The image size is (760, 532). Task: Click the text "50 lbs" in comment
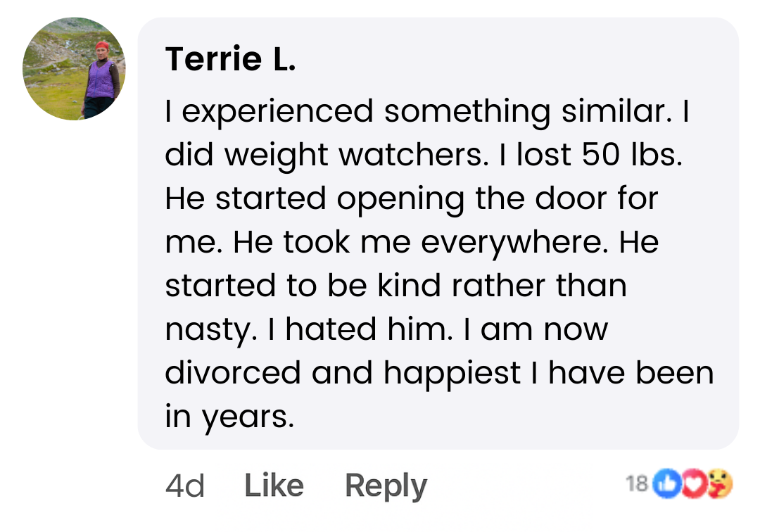coord(631,155)
